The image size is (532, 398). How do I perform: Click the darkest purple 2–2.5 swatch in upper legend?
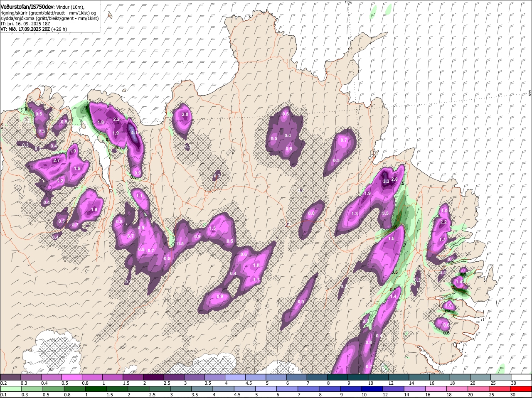(x=153, y=377)
